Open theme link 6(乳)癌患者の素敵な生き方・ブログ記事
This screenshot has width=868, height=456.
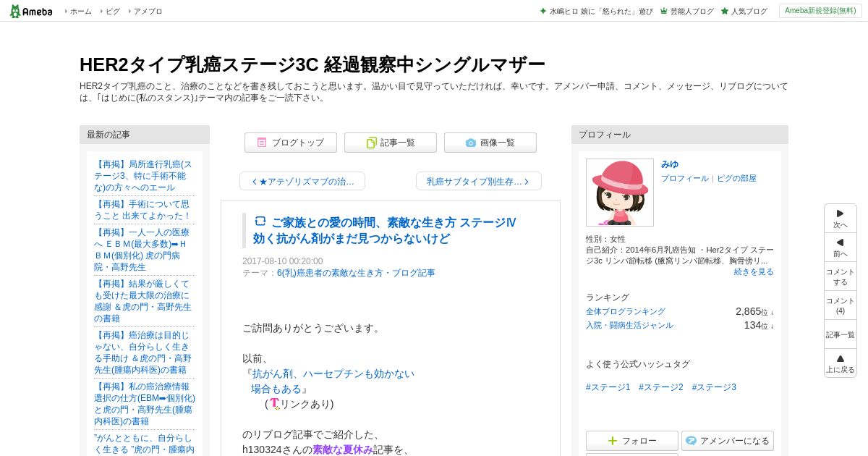click(356, 273)
